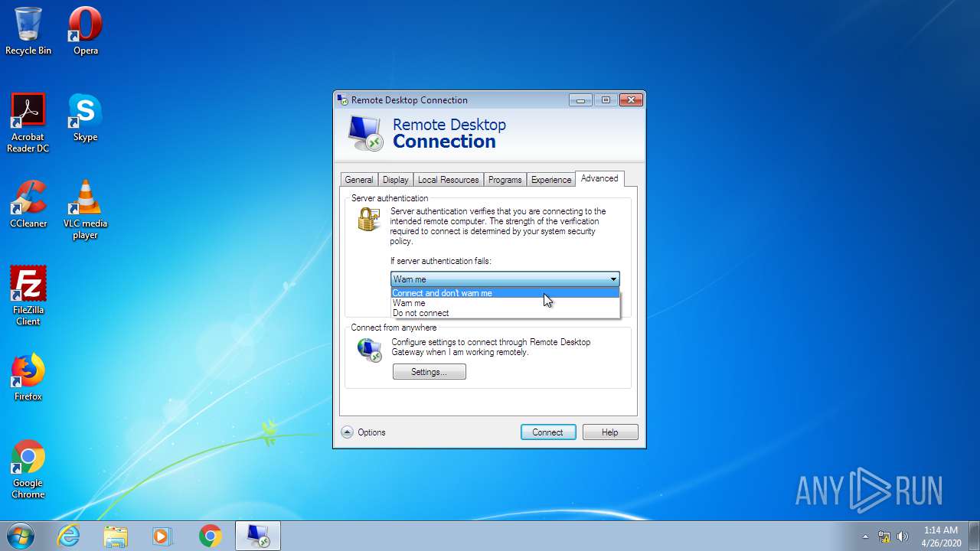Click the Remote Desktop Gateway globe icon
This screenshot has width=980, height=551.
[369, 350]
